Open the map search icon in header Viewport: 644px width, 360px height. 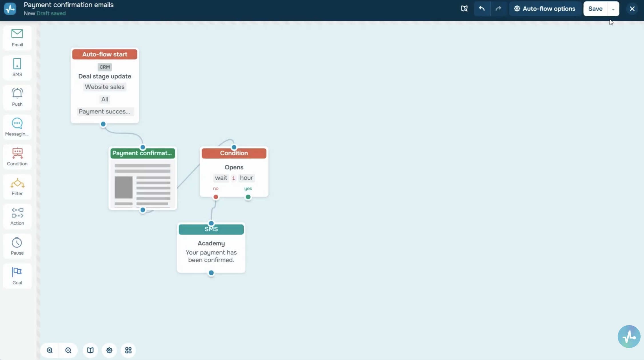464,9
